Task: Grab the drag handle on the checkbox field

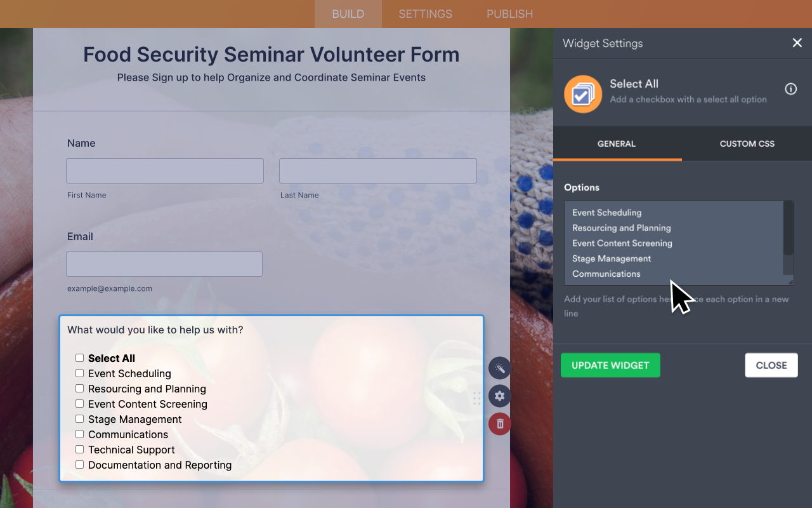Action: coord(476,399)
